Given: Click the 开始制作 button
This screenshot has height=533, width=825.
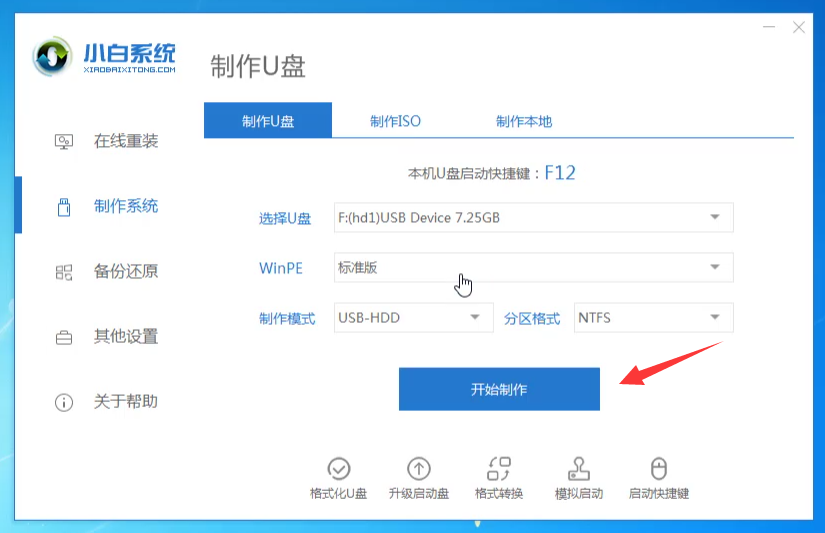Looking at the screenshot, I should 499,389.
